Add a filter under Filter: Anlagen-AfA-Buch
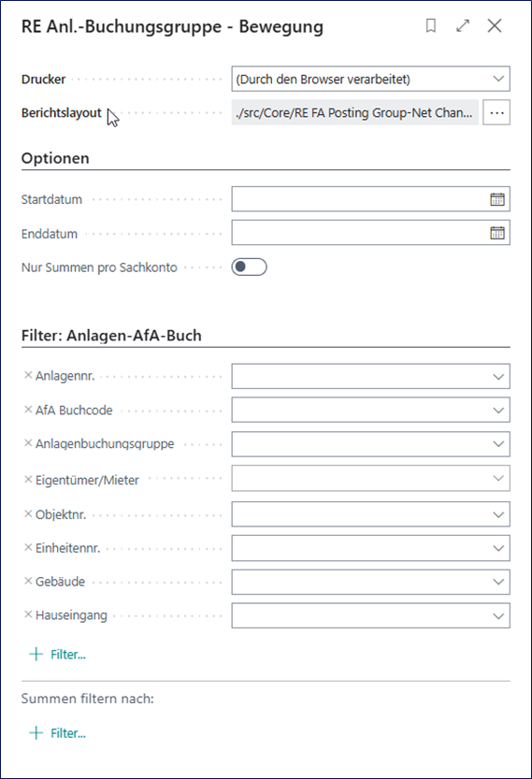The width and height of the screenshot is (532, 779). tap(58, 655)
